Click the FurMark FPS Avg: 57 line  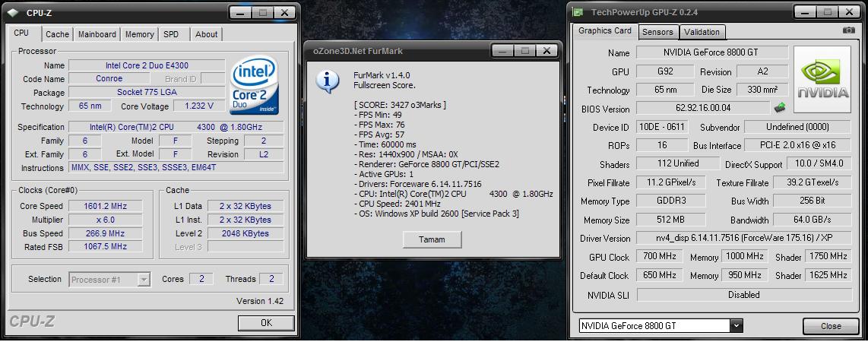379,135
